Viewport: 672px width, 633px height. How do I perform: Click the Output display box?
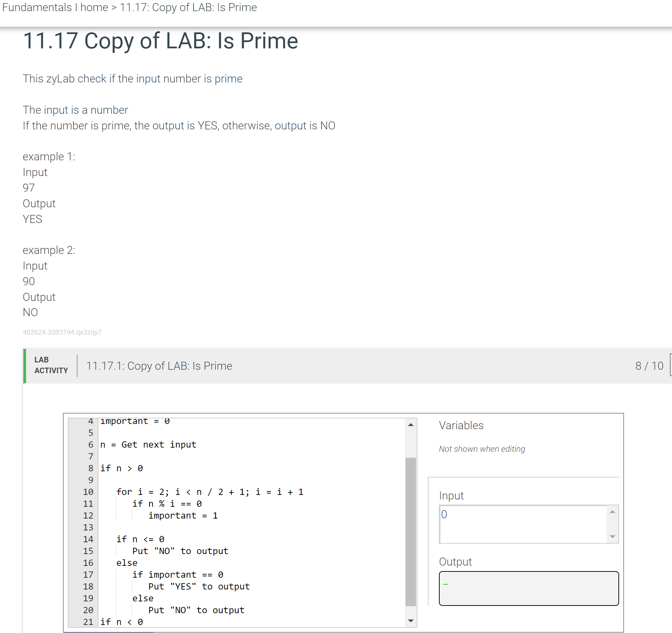(528, 588)
